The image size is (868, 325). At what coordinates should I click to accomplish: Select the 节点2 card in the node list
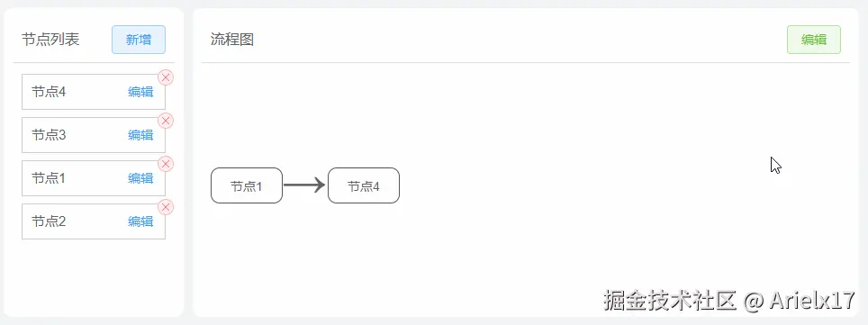(94, 221)
